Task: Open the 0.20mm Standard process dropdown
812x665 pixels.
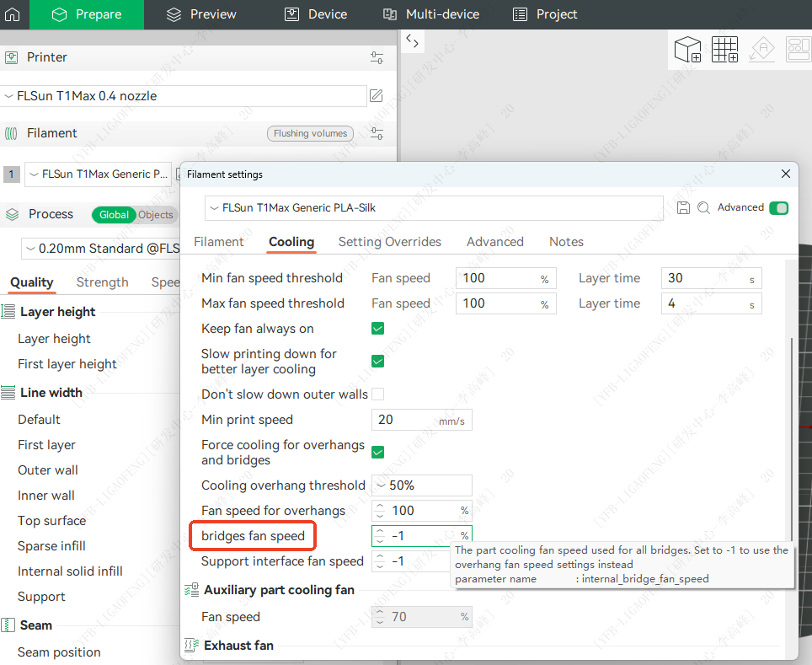Action: tap(101, 249)
